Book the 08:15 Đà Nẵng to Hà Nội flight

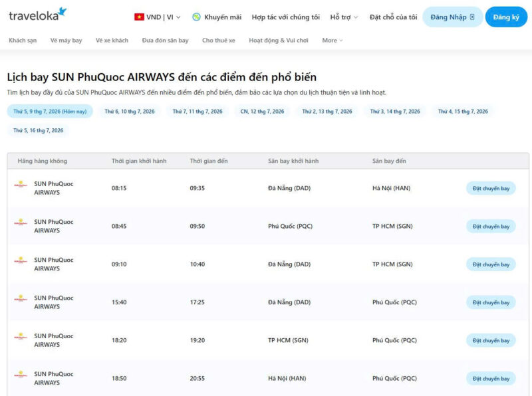491,188
